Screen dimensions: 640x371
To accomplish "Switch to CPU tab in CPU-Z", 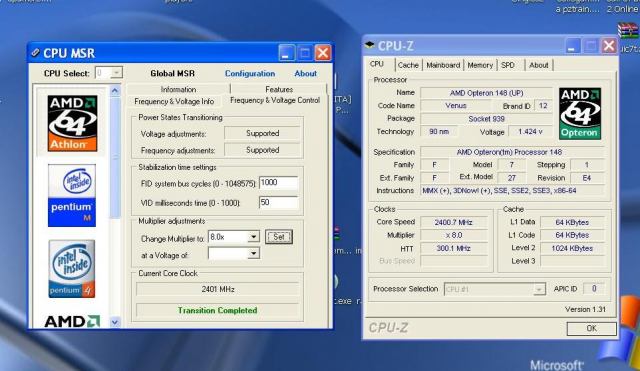I will coord(377,64).
